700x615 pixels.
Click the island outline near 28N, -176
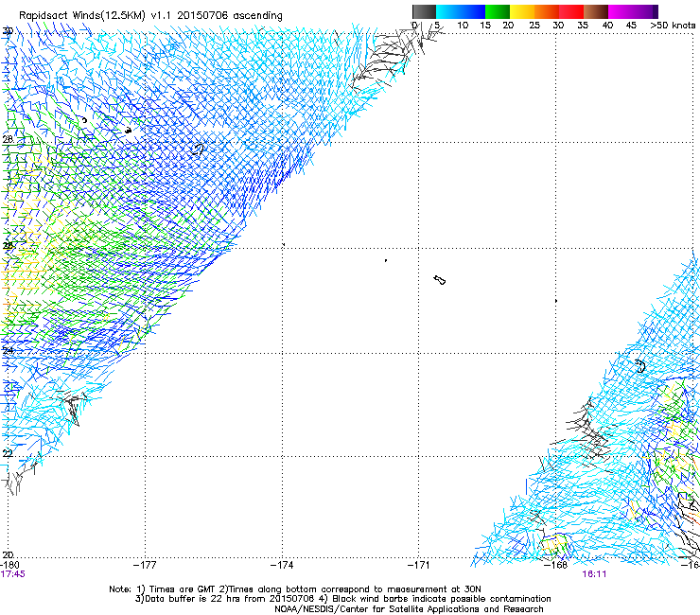pos(198,149)
